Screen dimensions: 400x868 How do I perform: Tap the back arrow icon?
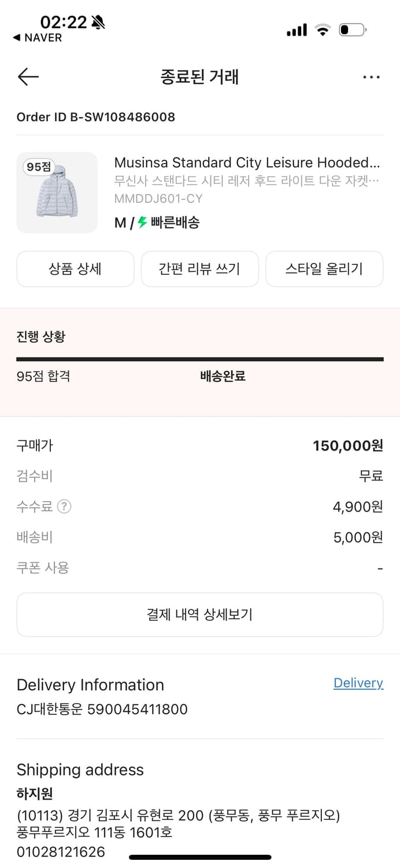(x=28, y=77)
